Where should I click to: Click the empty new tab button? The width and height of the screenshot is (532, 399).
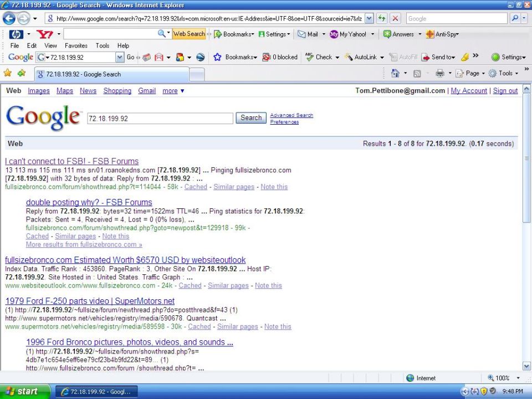point(197,75)
